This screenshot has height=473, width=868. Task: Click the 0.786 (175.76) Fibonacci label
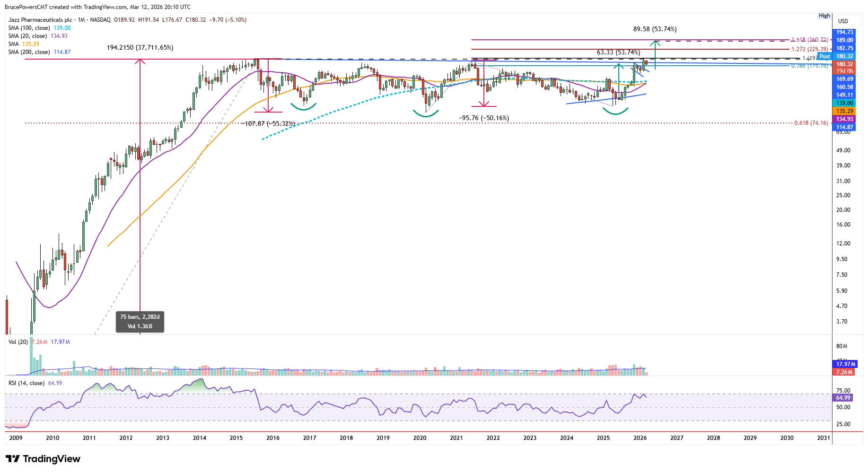pos(810,66)
